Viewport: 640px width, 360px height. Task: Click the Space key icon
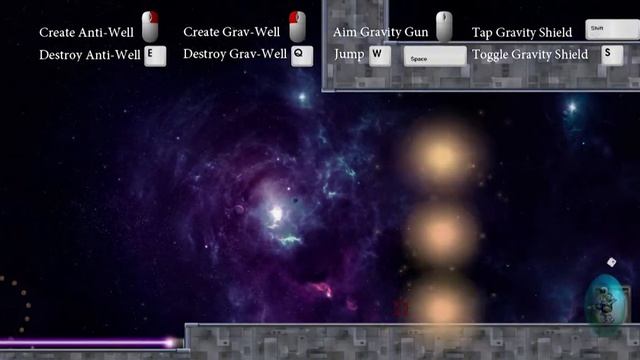435,56
